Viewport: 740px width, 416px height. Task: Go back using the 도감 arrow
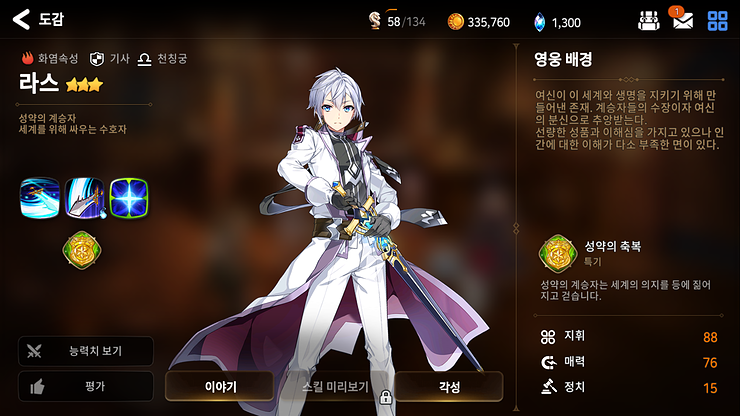click(22, 19)
